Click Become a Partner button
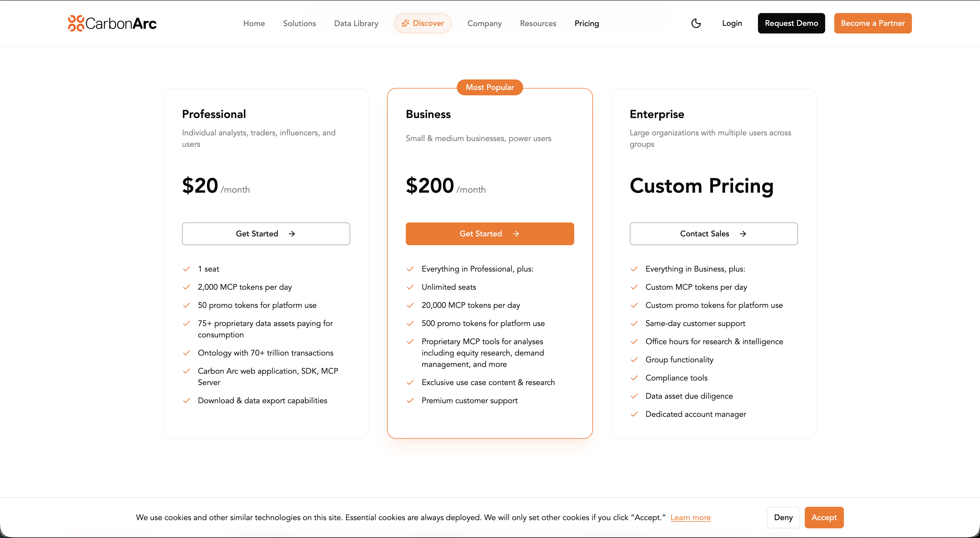Image resolution: width=980 pixels, height=538 pixels. click(873, 23)
